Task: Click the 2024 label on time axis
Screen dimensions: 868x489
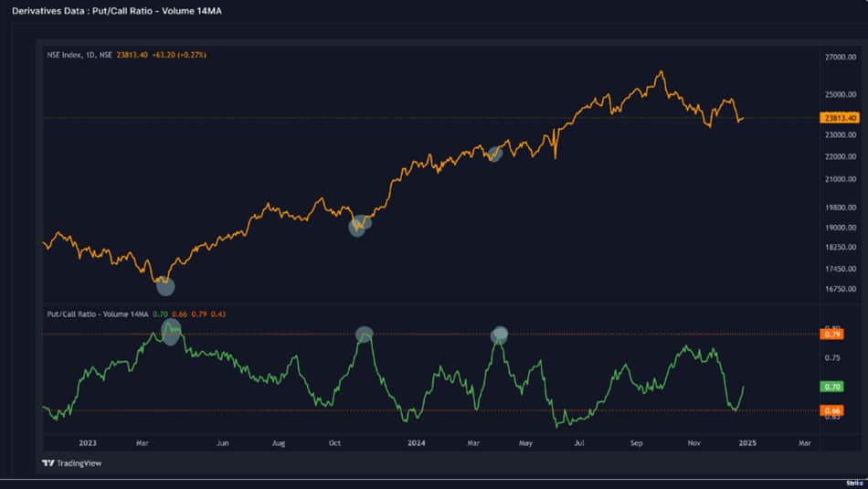Action: click(x=417, y=443)
